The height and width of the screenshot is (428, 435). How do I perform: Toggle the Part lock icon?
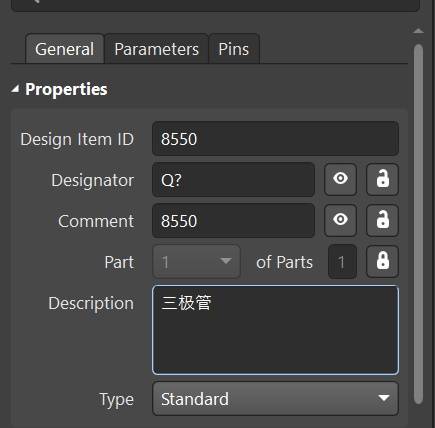tap(382, 262)
